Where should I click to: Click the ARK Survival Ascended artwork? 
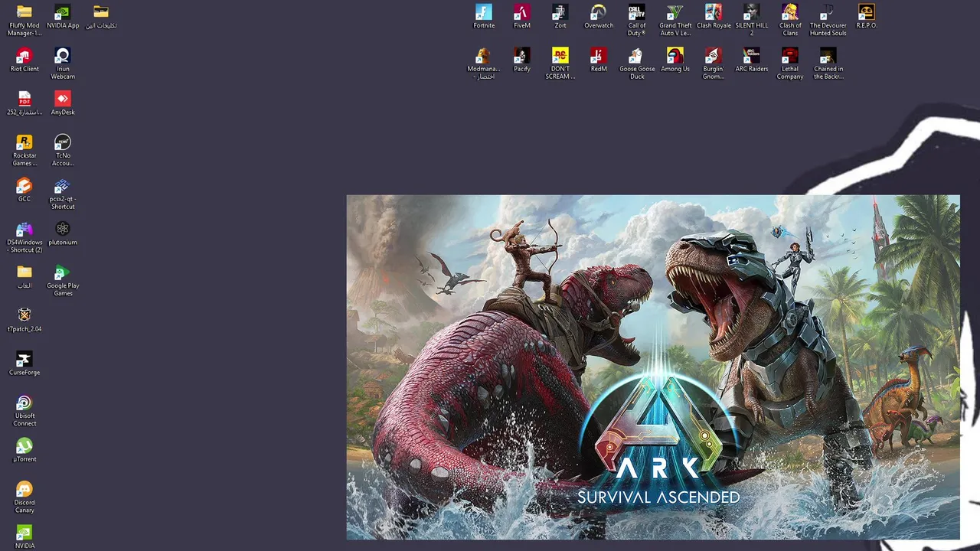coord(653,367)
